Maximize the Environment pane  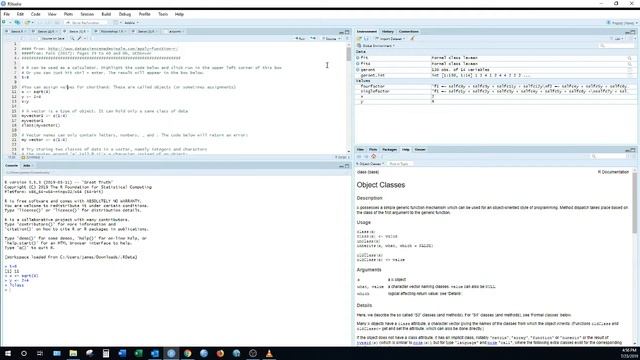633,32
